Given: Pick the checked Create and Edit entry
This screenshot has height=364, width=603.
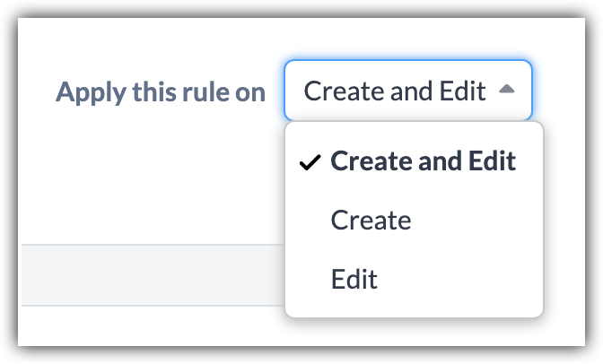Looking at the screenshot, I should pyautogui.click(x=423, y=161).
